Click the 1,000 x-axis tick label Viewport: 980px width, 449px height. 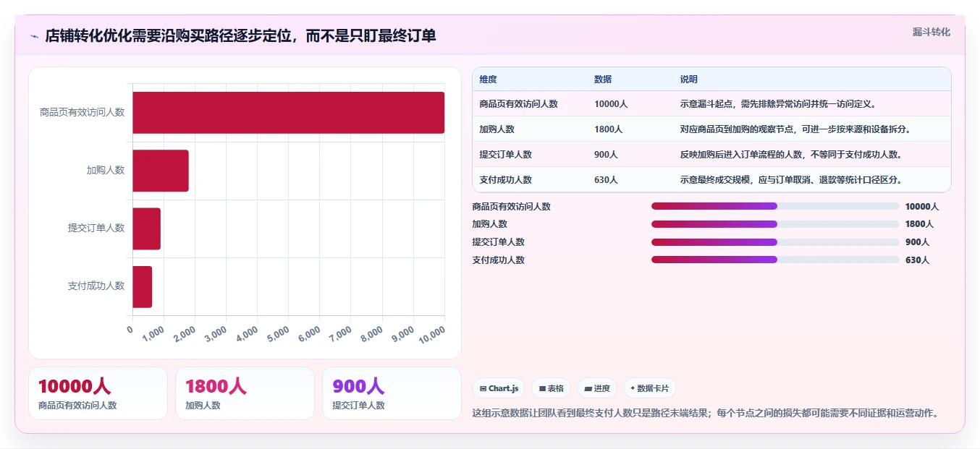(x=154, y=333)
